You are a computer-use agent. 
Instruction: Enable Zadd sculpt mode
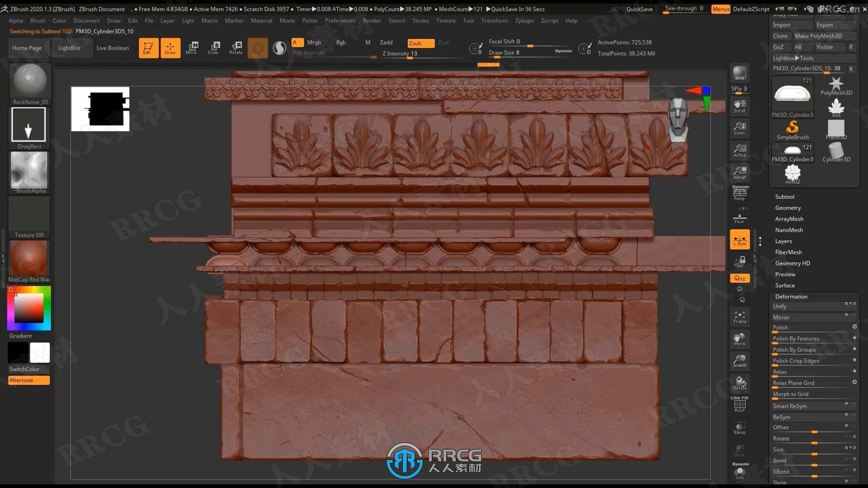[x=386, y=42]
